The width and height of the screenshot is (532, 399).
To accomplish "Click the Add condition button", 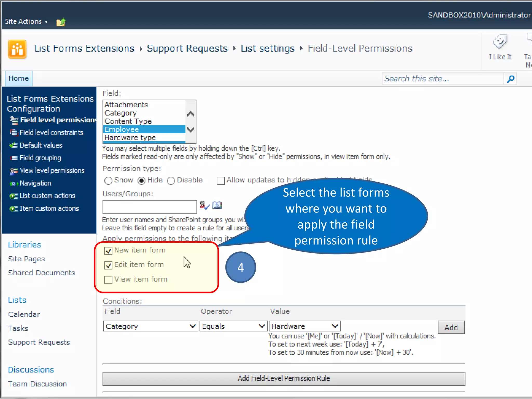I will [451, 328].
